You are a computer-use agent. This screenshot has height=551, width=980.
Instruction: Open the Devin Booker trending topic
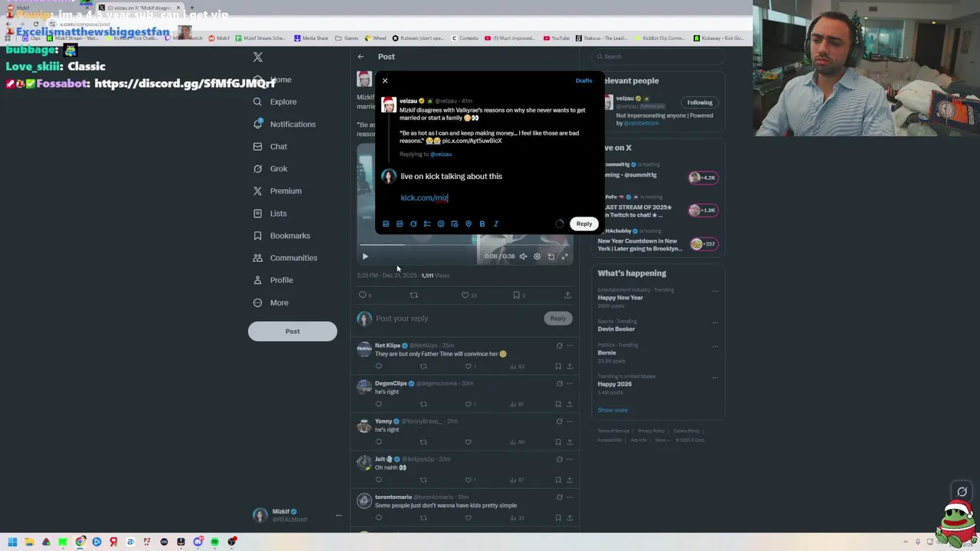tap(616, 329)
